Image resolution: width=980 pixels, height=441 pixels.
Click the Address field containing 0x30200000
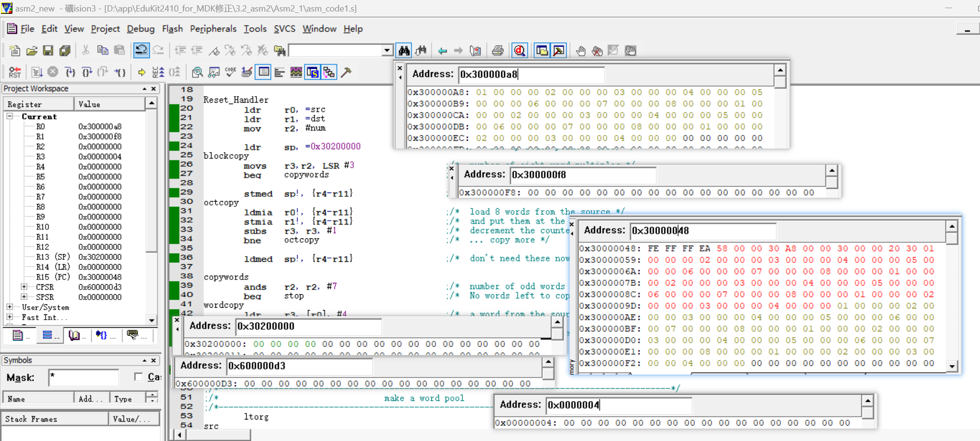point(308,326)
